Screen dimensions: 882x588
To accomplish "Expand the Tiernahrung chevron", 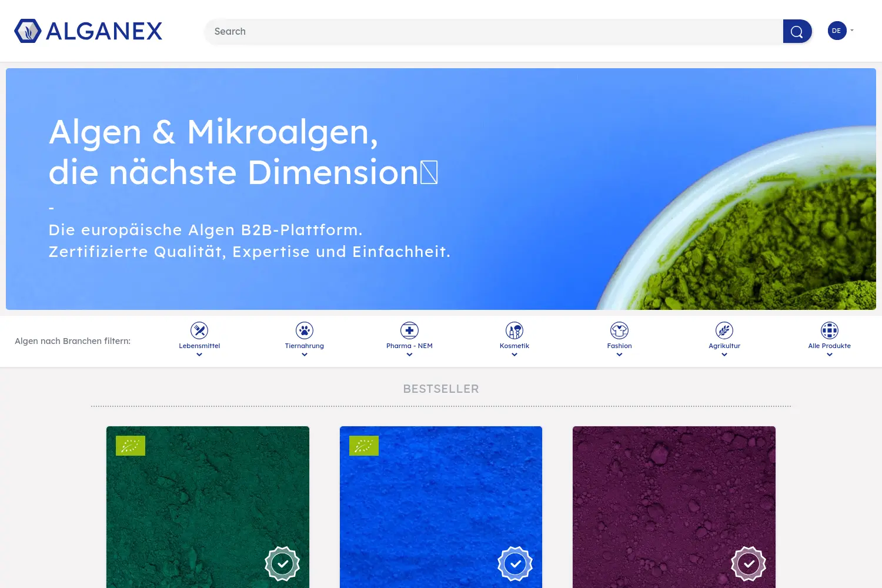I will coord(305,355).
